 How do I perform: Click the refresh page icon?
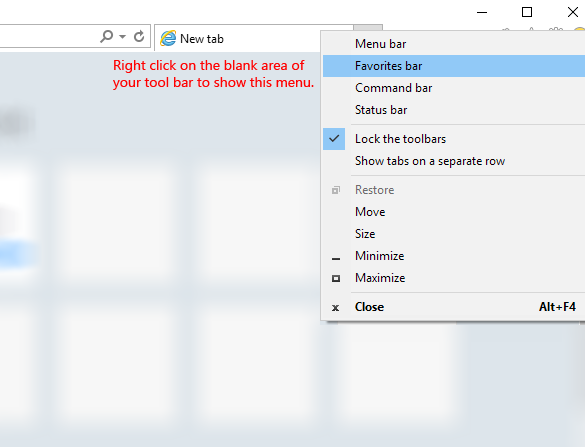tap(139, 36)
